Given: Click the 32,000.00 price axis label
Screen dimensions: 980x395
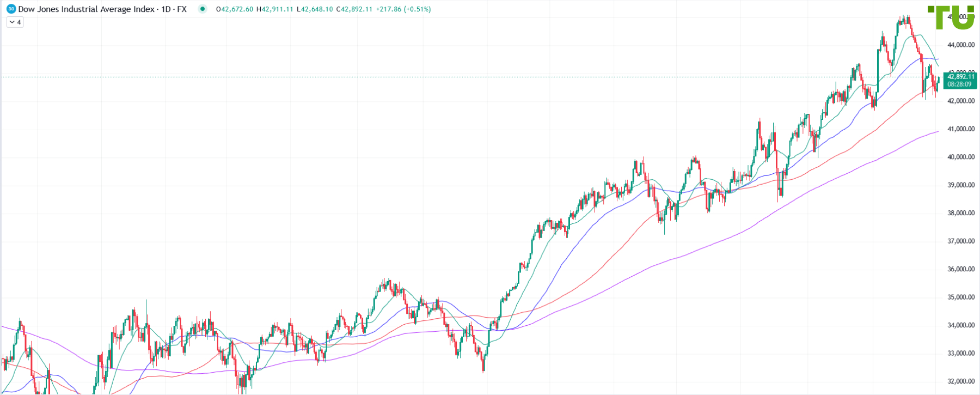Looking at the screenshot, I should (961, 381).
